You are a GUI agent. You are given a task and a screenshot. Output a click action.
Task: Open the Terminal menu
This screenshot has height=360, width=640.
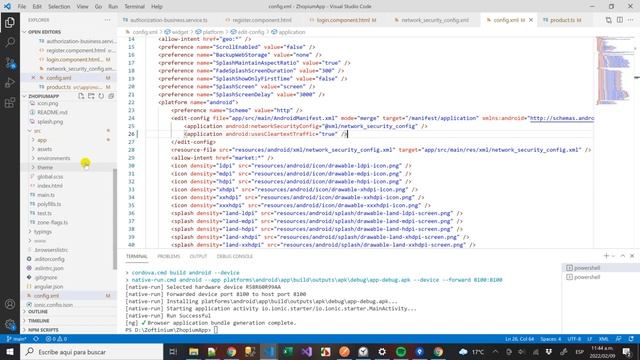[134, 7]
